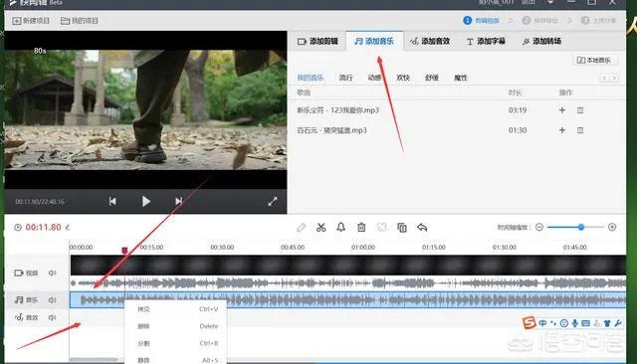Image resolution: width=637 pixels, height=364 pixels.
Task: Click the 本地音乐 local music button
Action: (x=594, y=60)
